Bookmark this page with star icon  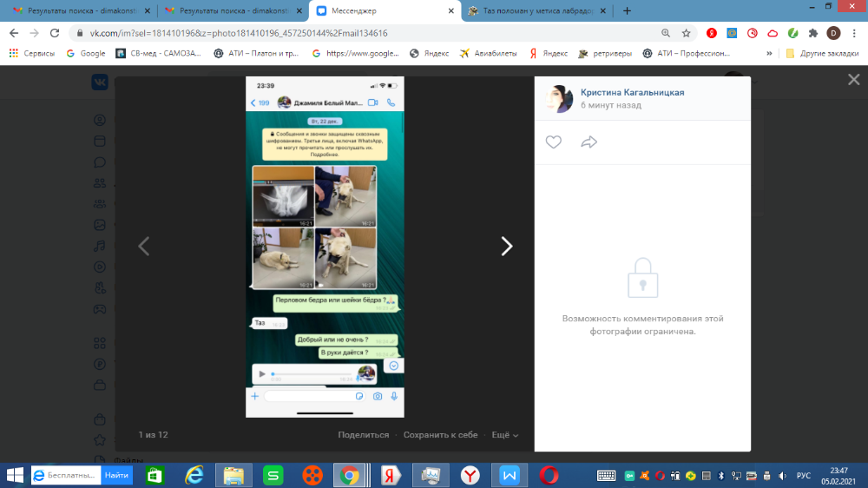click(686, 33)
